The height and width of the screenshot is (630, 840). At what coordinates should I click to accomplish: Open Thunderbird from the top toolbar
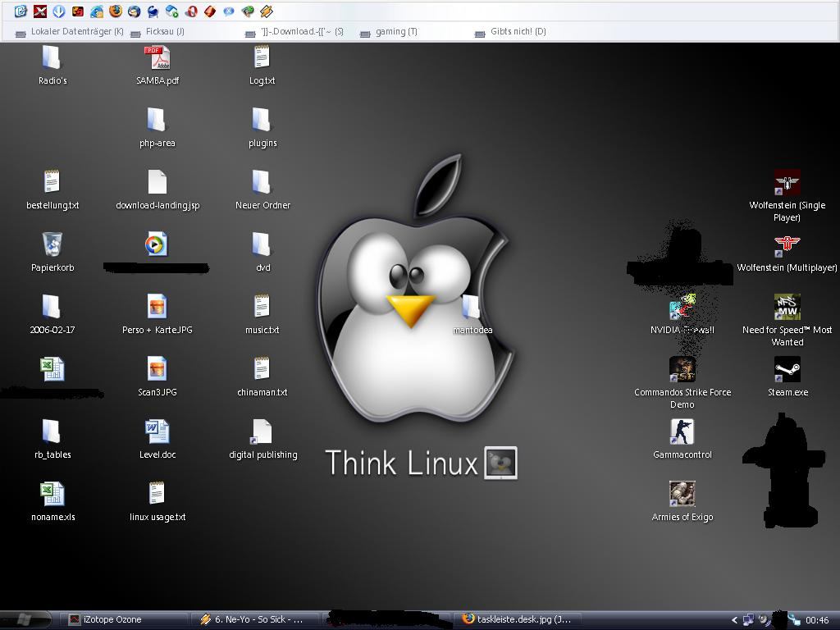click(x=134, y=11)
